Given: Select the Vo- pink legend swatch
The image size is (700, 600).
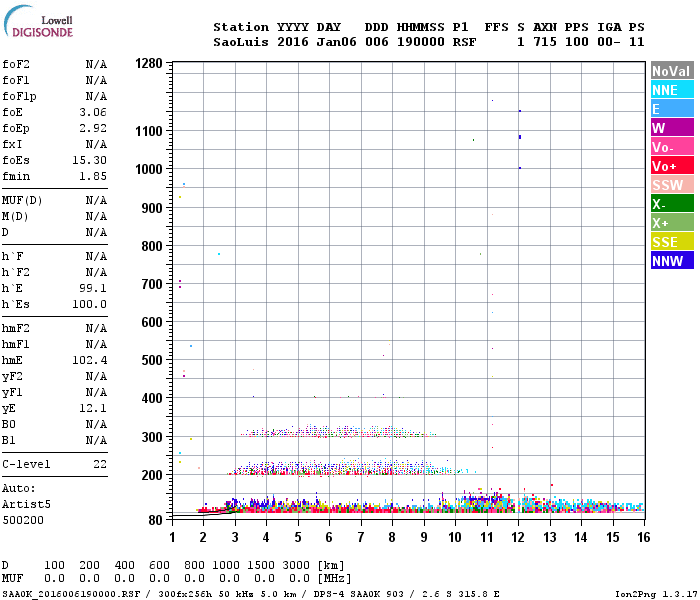Looking at the screenshot, I should (671, 147).
